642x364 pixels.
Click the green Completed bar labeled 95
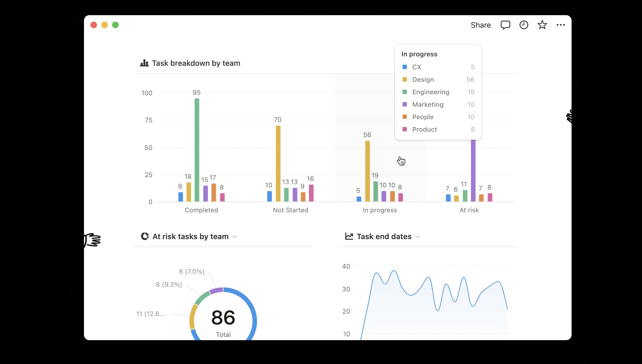click(x=197, y=150)
